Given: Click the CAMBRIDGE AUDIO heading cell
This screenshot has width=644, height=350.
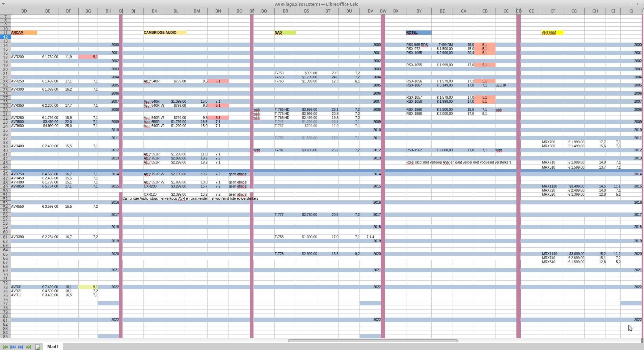Looking at the screenshot, I should pyautogui.click(x=164, y=33).
